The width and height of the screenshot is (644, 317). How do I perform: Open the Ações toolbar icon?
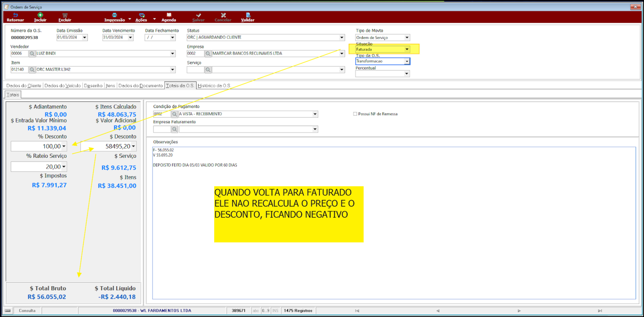(x=141, y=15)
